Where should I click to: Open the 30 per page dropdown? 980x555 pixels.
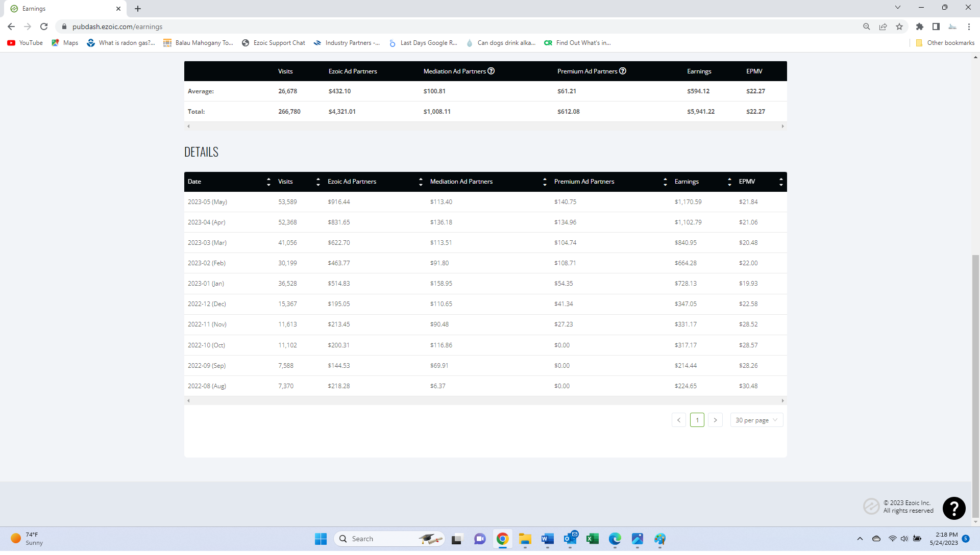point(756,420)
